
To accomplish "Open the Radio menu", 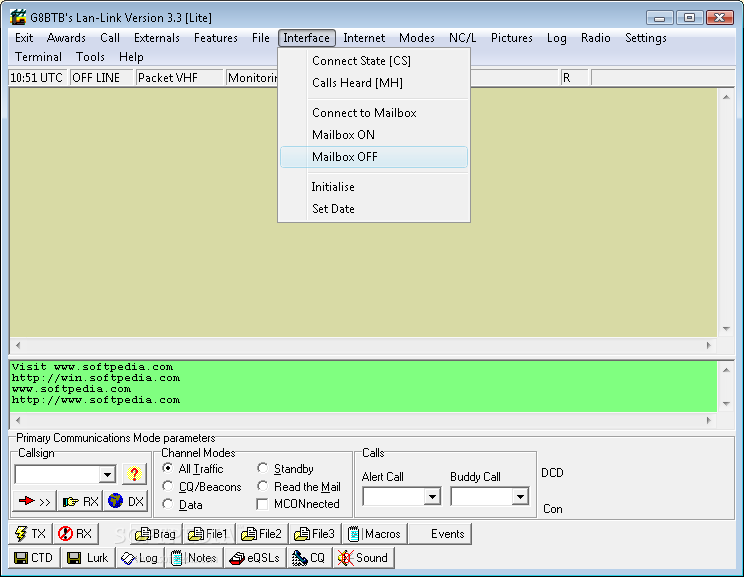I will 596,38.
